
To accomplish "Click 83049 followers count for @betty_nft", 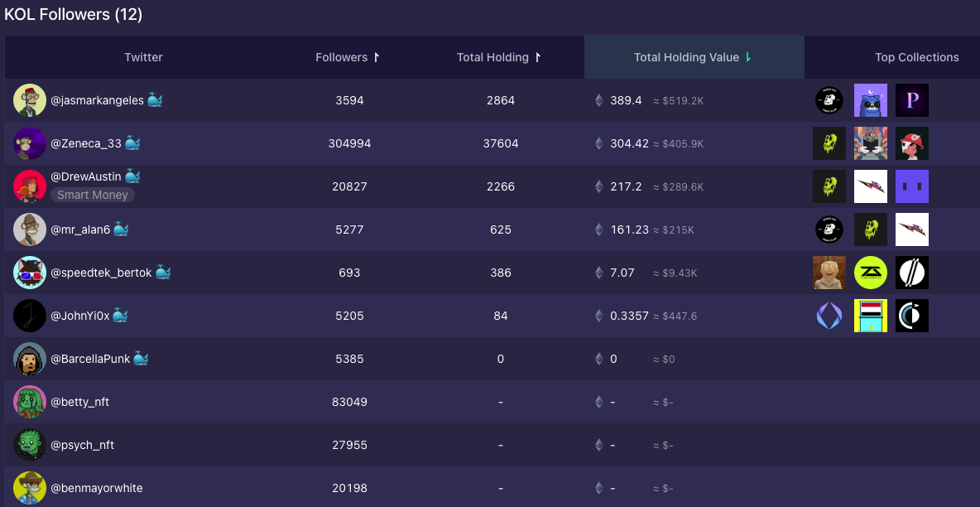I will 349,402.
